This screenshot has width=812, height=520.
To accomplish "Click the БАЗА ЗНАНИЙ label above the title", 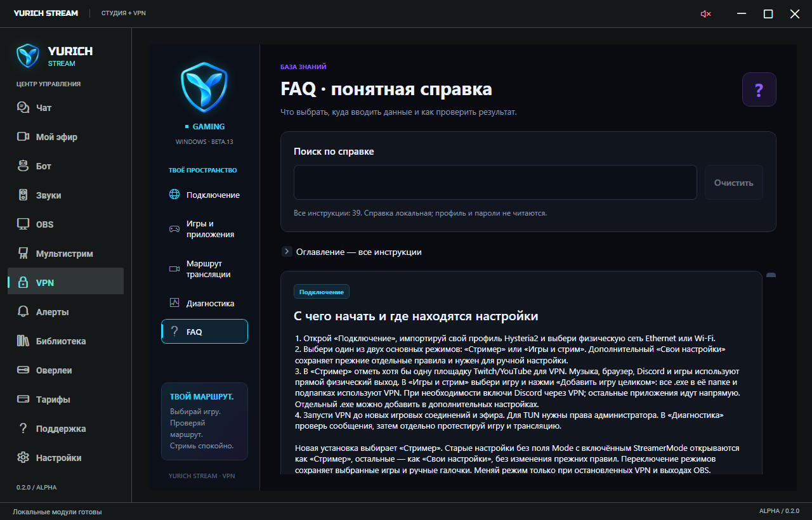I will (x=303, y=67).
